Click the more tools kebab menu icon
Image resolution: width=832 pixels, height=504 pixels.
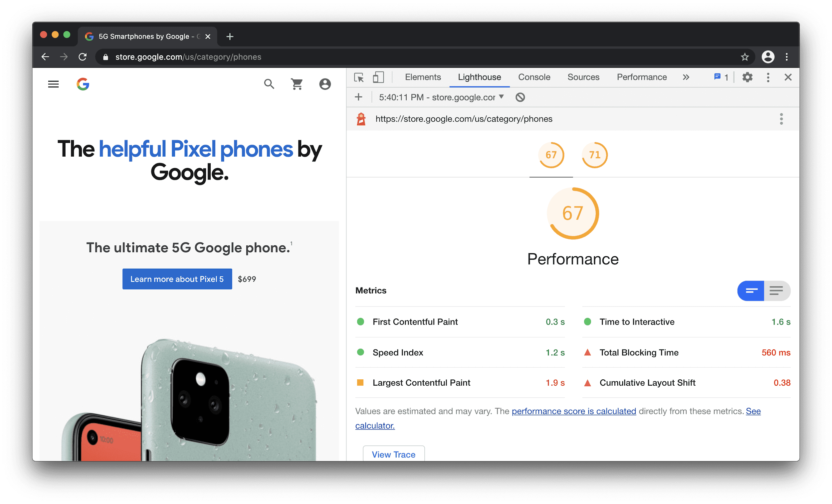768,76
